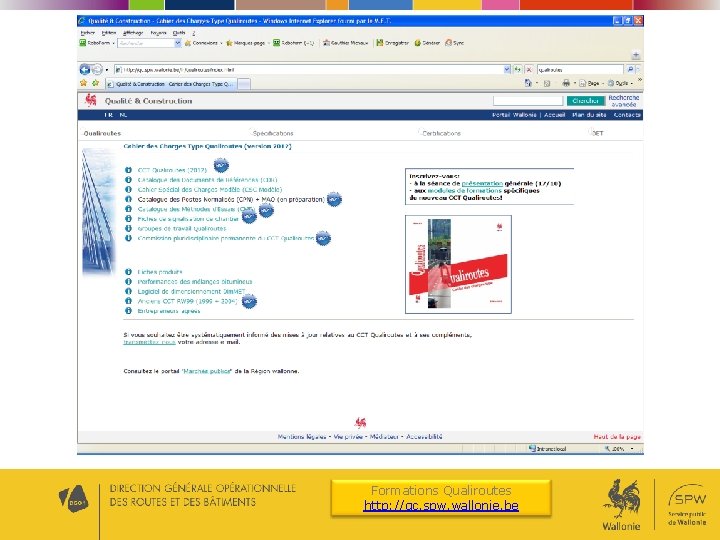
Task: Click the Internet Explorer forward arrow button
Action: point(97,69)
